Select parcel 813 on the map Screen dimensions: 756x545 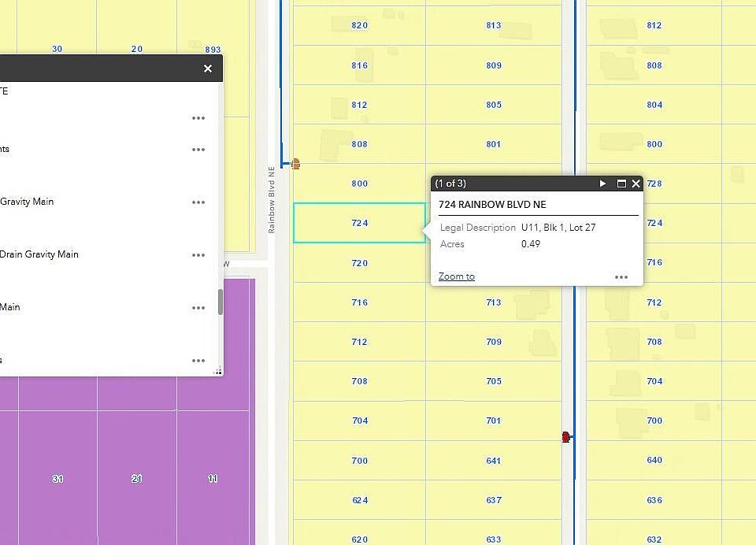pyautogui.click(x=494, y=25)
